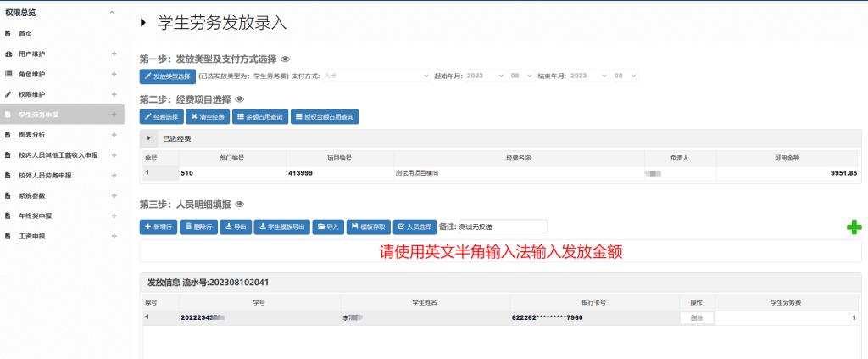
Task: Toggle the eye icon beside 第三步 heading
Action: [239, 205]
